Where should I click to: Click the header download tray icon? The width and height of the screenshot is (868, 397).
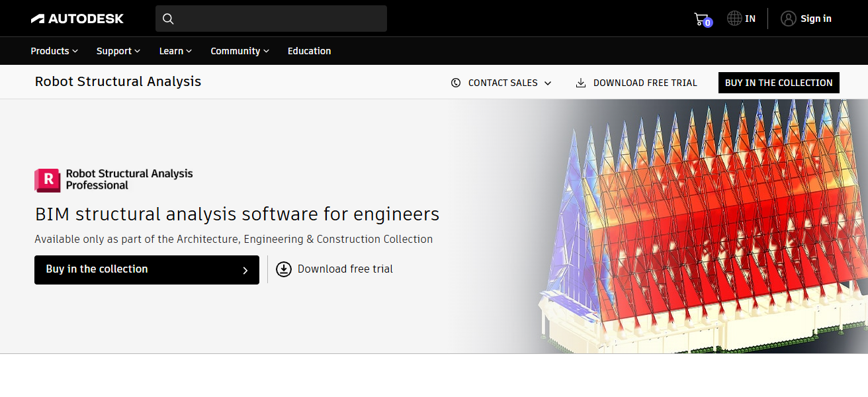point(581,83)
